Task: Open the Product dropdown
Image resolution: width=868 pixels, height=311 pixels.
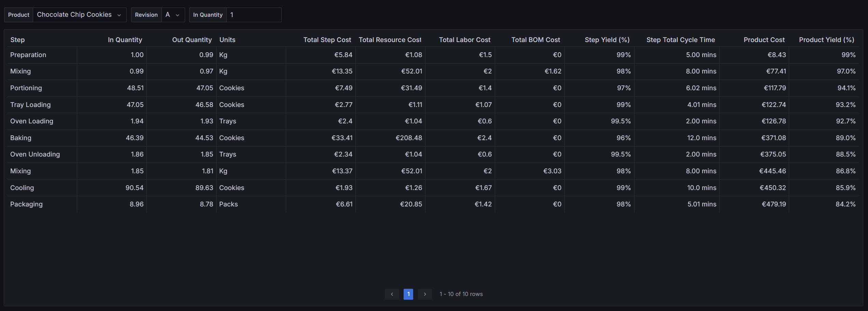Action: click(79, 15)
